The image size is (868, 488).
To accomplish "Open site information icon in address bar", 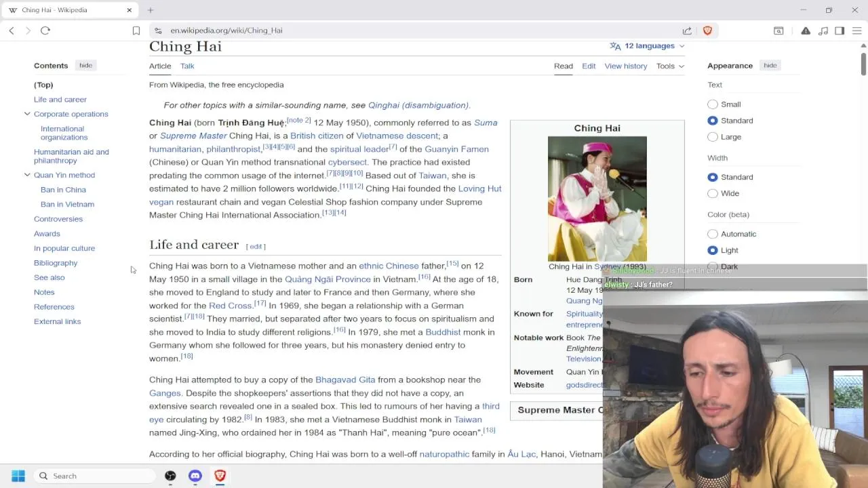I will (158, 30).
